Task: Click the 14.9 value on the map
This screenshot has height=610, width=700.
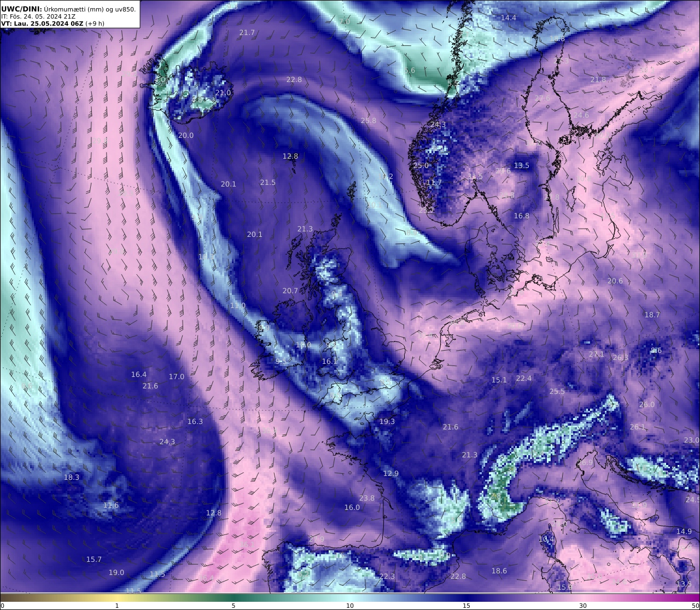Action: 684,531
